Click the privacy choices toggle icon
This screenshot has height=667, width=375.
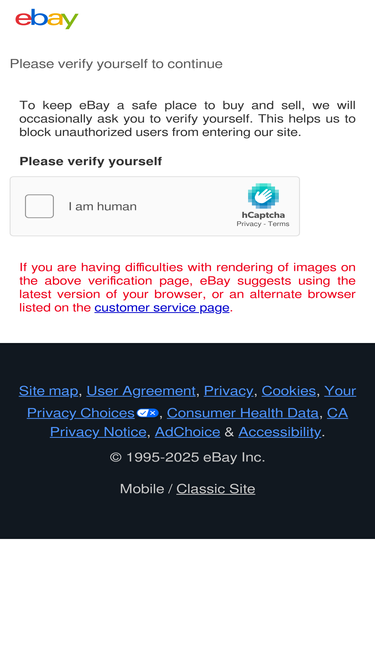(x=148, y=413)
